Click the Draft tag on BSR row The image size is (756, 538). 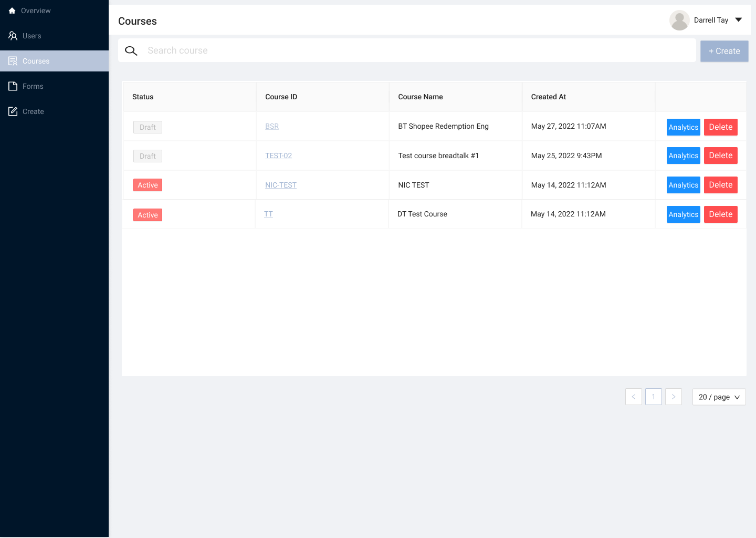pos(148,127)
